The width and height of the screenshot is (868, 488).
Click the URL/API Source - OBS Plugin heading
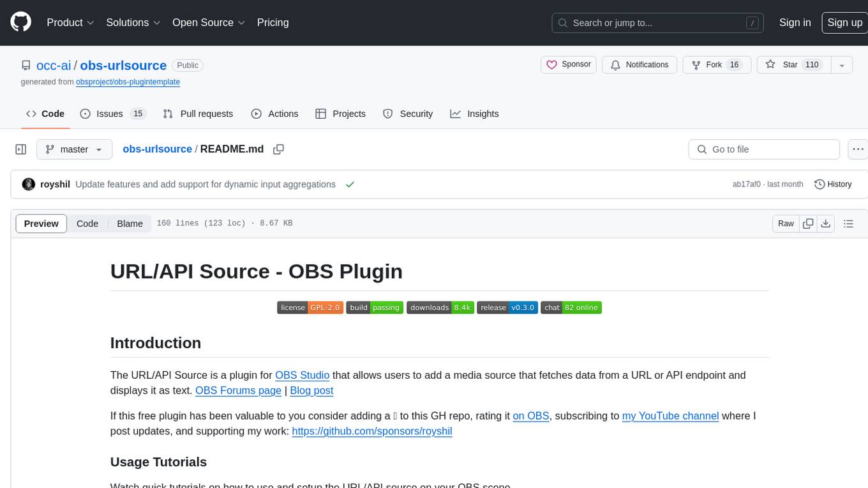257,271
